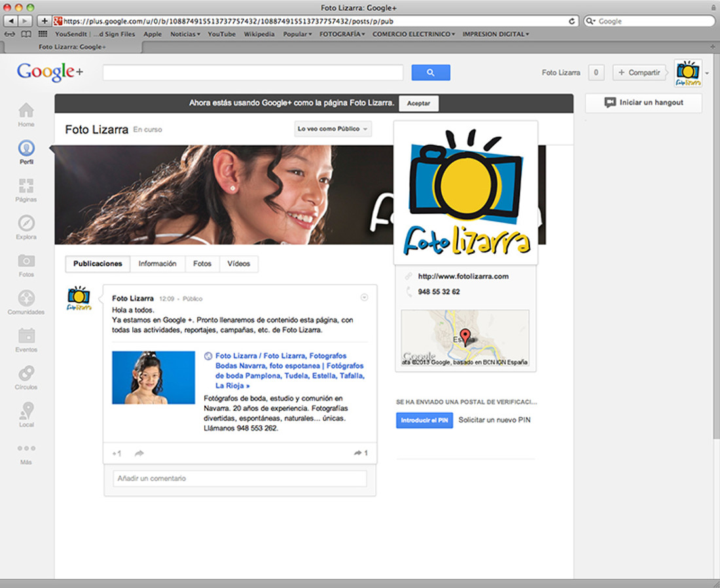This screenshot has width=720, height=588.
Task: Click Foto Lizarra name in top bar
Action: coord(561,73)
